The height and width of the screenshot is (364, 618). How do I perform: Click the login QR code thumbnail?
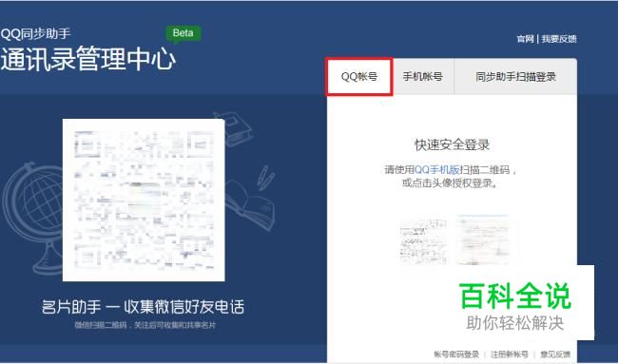click(x=424, y=241)
